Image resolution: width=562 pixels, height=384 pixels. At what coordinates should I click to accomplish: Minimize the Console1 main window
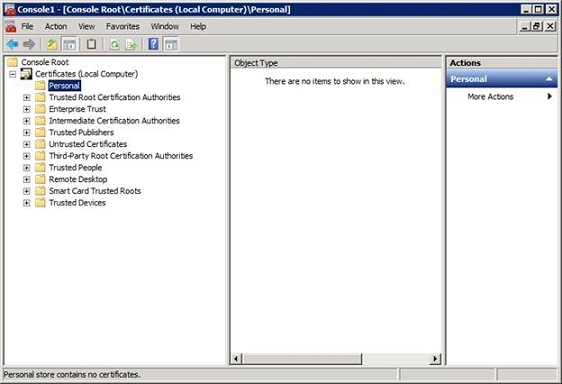point(526,9)
